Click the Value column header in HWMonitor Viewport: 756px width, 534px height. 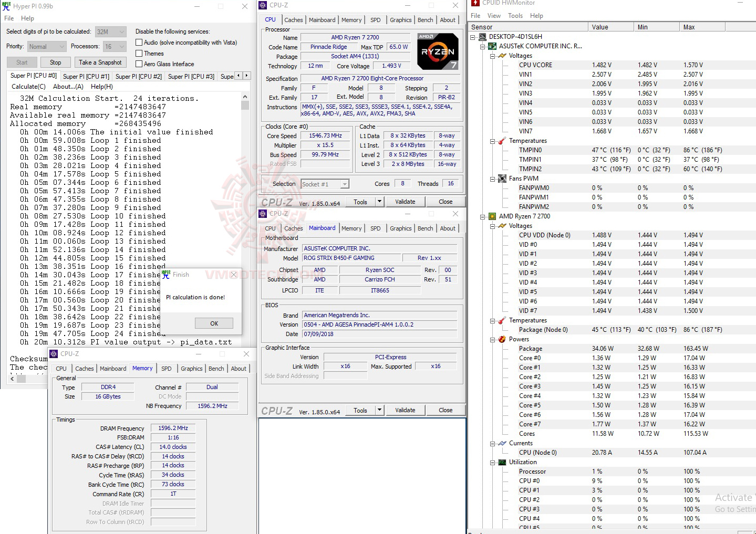click(x=611, y=27)
